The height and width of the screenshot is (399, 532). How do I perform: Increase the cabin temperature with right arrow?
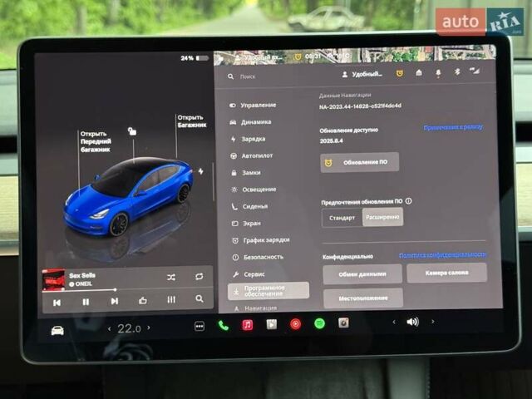click(149, 328)
